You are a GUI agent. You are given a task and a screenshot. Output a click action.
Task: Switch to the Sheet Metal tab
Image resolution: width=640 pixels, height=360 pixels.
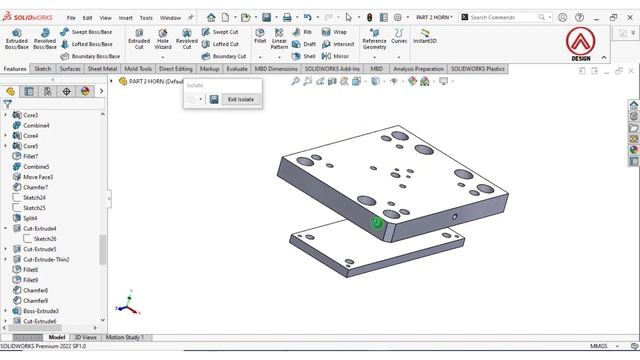102,69
